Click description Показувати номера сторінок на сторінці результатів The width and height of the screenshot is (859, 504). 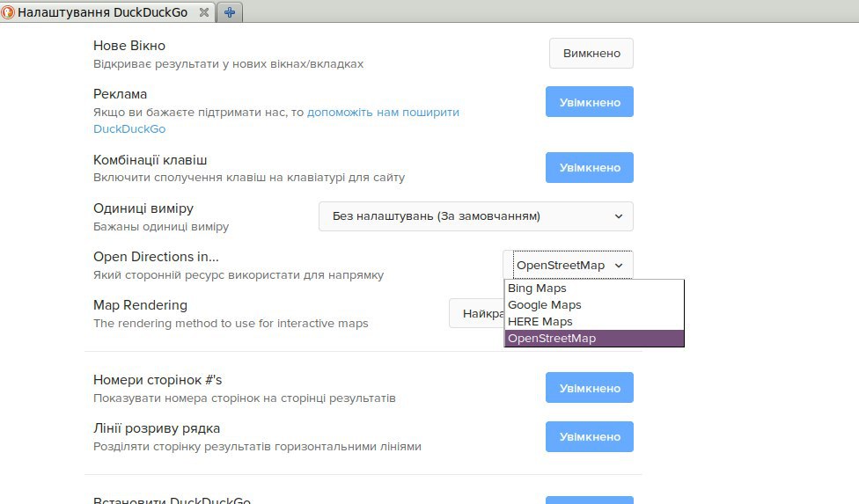245,398
